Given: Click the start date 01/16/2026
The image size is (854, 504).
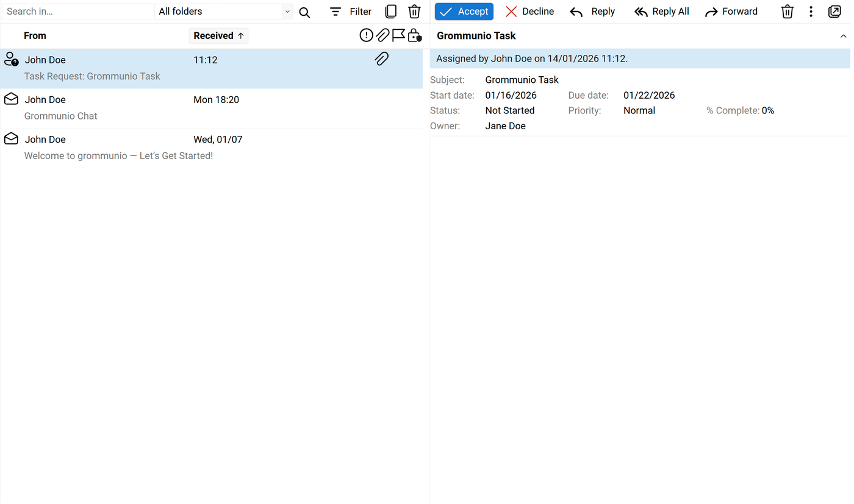Looking at the screenshot, I should (x=511, y=95).
